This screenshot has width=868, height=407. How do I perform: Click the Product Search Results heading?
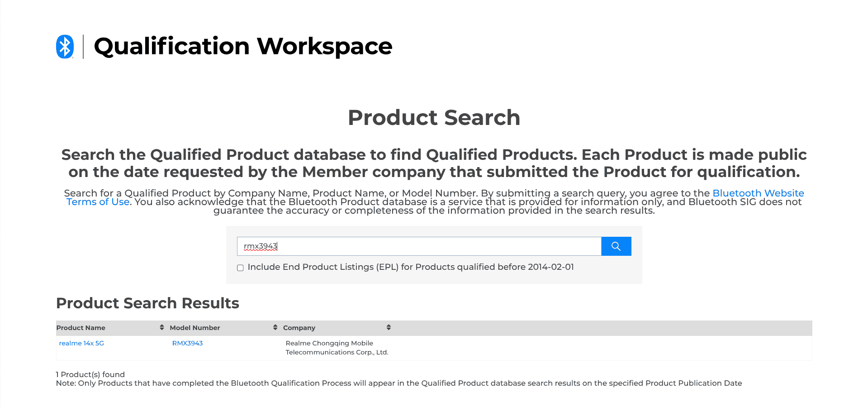pyautogui.click(x=147, y=303)
